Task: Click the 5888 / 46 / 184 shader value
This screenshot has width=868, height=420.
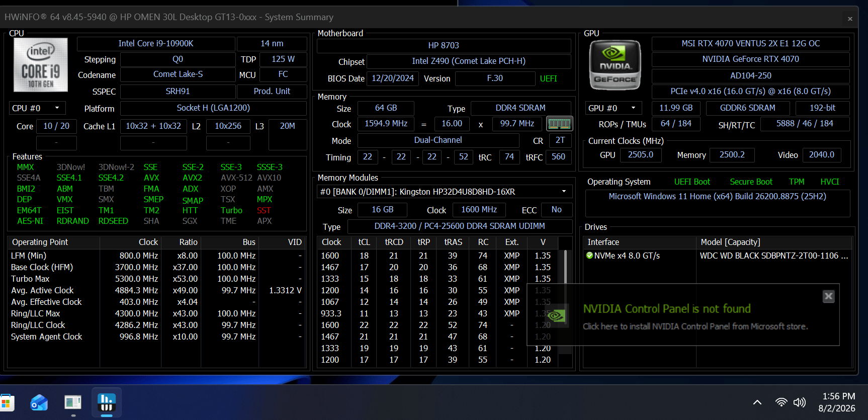Action: (805, 124)
